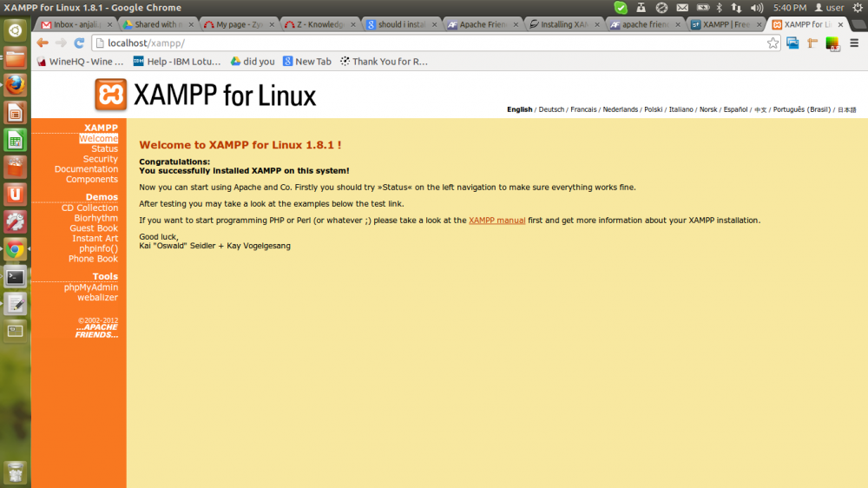This screenshot has width=868, height=488.
Task: Open the Ubuntu Dash home launcher
Action: pyautogui.click(x=15, y=30)
